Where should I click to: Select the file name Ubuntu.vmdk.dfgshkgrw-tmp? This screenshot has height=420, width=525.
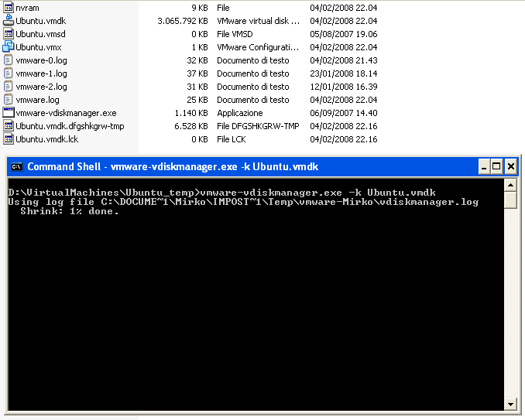coord(70,126)
